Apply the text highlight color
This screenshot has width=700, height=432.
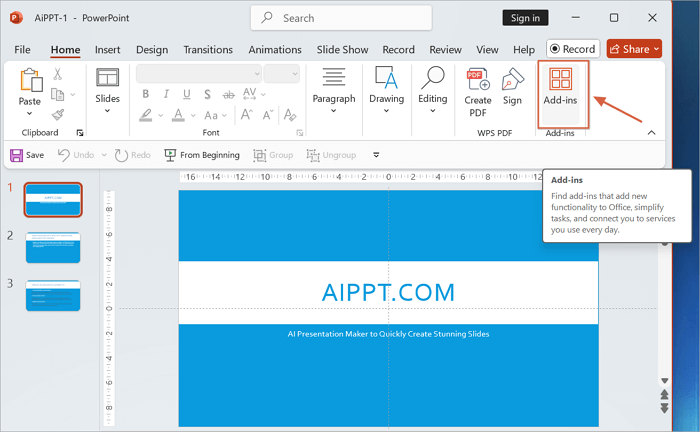[x=146, y=115]
